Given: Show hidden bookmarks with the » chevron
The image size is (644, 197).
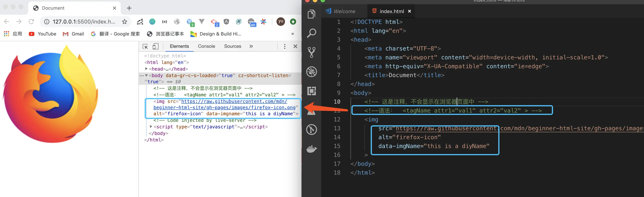Looking at the screenshot, I should tap(292, 34).
